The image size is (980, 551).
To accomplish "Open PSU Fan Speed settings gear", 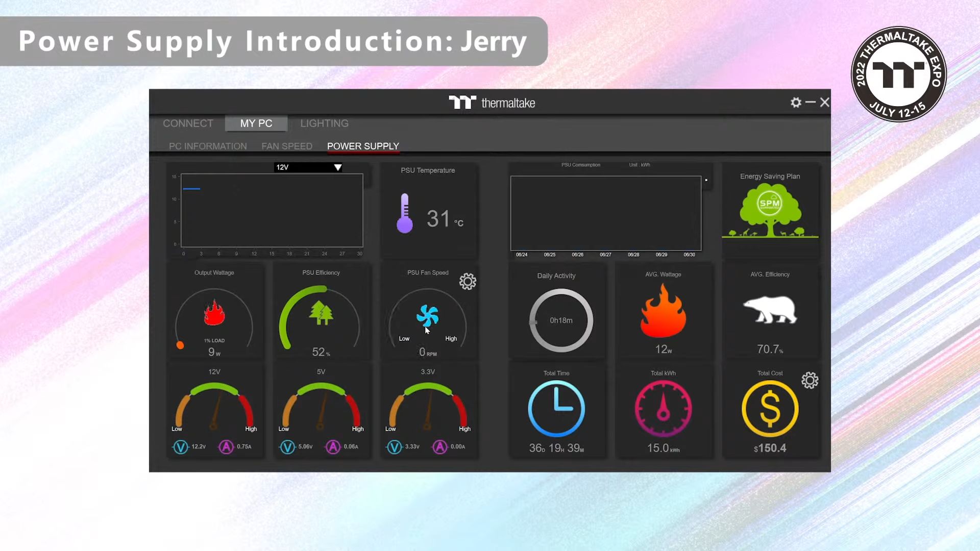I will [468, 282].
